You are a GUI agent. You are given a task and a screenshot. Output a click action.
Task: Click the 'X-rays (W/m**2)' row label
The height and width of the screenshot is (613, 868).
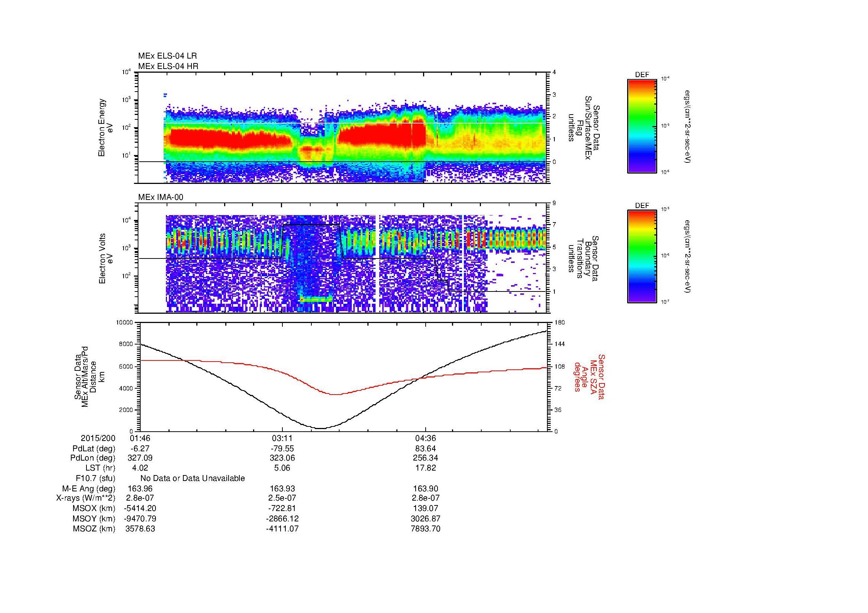pos(85,498)
